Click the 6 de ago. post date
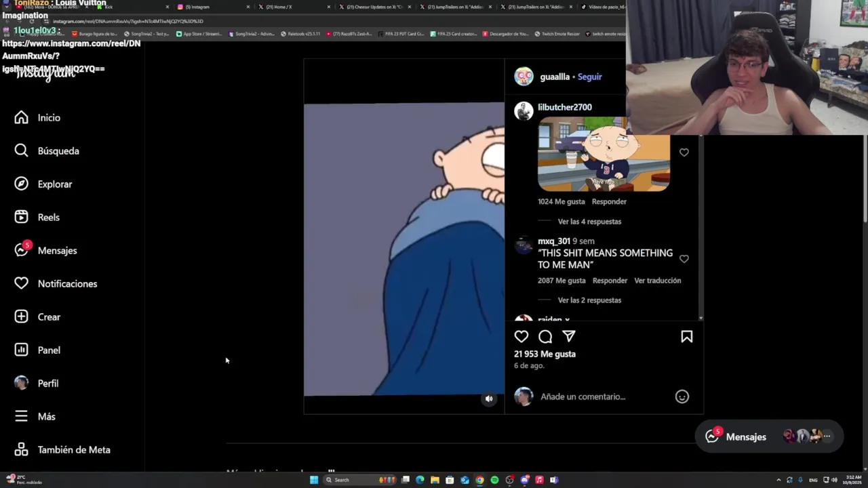 click(529, 366)
